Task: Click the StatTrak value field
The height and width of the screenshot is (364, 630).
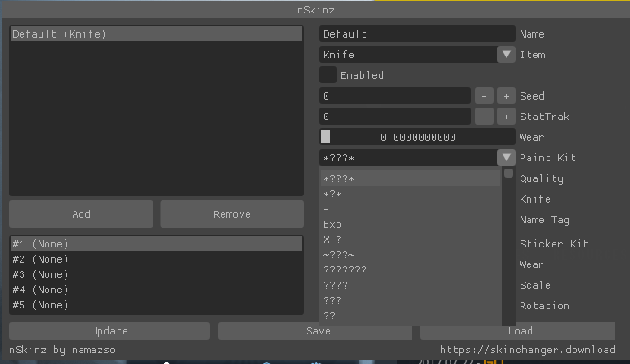Action: [x=396, y=117]
